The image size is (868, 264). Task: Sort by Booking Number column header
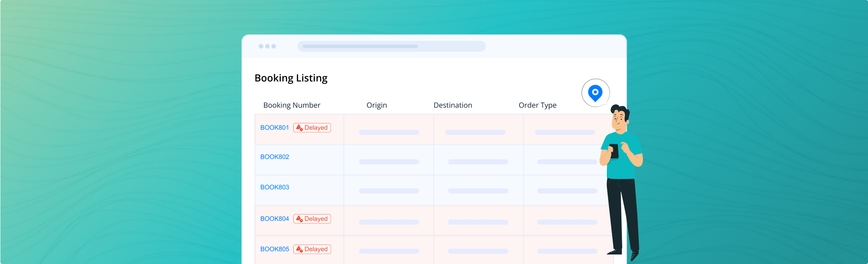click(291, 105)
